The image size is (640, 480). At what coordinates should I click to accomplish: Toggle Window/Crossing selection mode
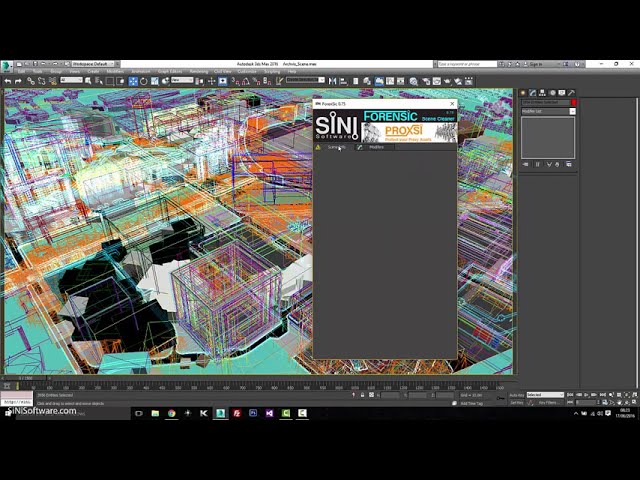pyautogui.click(x=120, y=81)
